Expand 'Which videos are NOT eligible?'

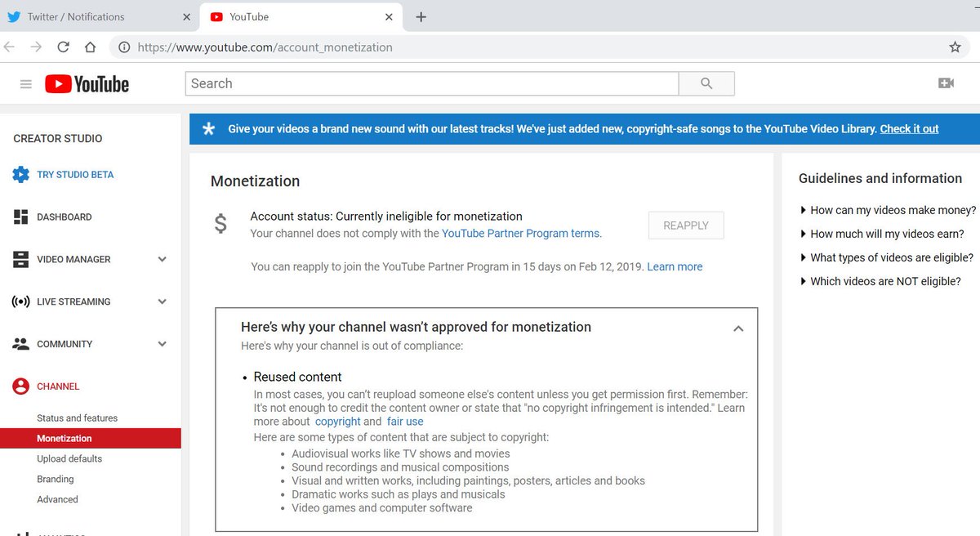pyautogui.click(x=880, y=281)
